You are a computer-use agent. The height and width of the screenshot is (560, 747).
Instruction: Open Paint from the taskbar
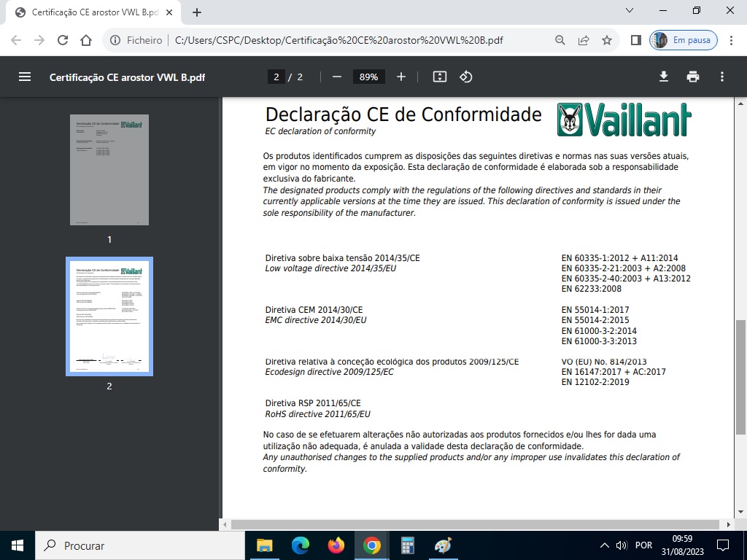tap(443, 545)
